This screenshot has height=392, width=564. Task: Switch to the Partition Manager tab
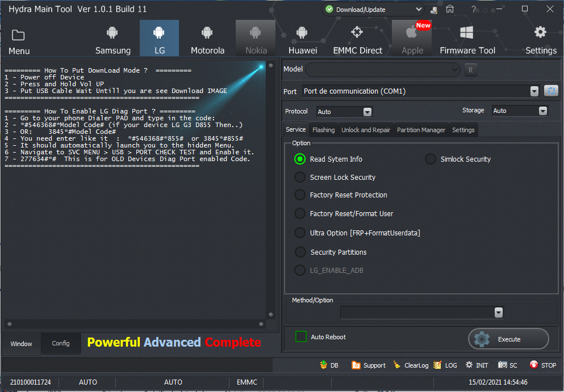coord(421,130)
